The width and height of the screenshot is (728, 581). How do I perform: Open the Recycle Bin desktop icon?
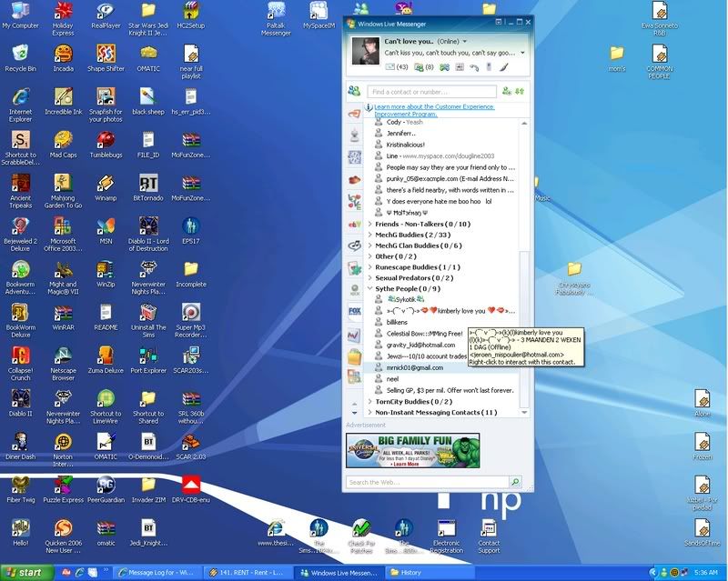pyautogui.click(x=20, y=58)
